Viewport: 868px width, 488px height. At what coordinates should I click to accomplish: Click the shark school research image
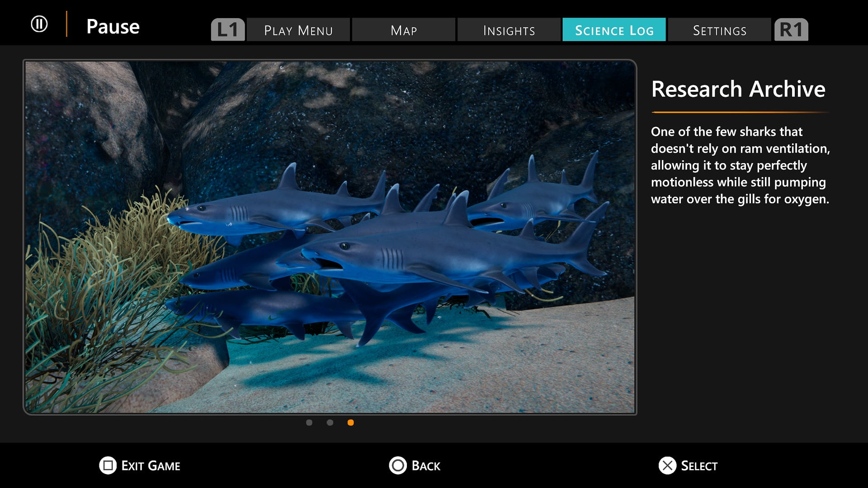point(330,237)
